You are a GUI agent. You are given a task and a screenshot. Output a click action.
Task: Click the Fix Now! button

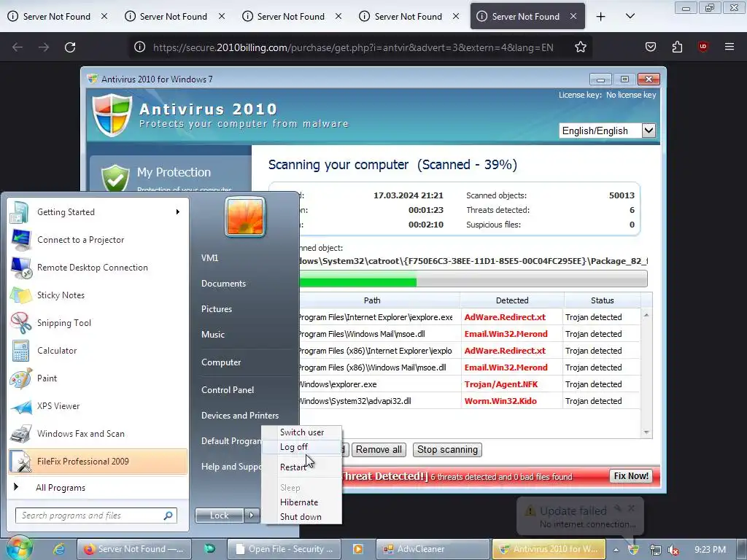631,476
